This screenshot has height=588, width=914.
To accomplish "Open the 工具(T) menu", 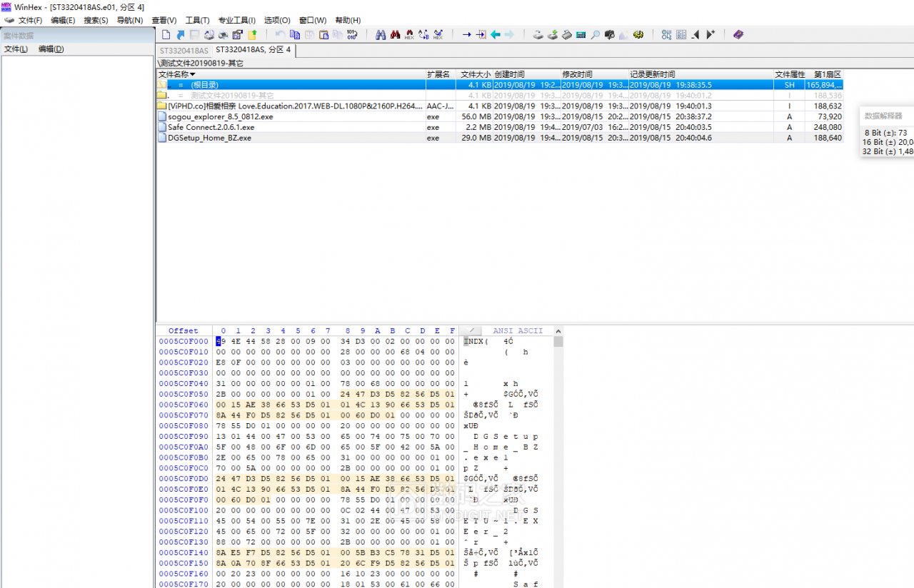I will (x=197, y=20).
